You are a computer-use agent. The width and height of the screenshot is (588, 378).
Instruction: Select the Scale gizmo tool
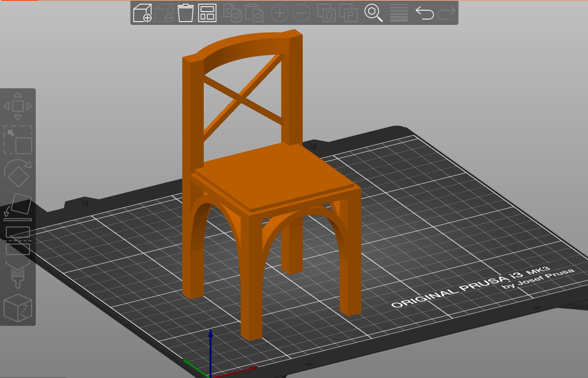pyautogui.click(x=18, y=140)
